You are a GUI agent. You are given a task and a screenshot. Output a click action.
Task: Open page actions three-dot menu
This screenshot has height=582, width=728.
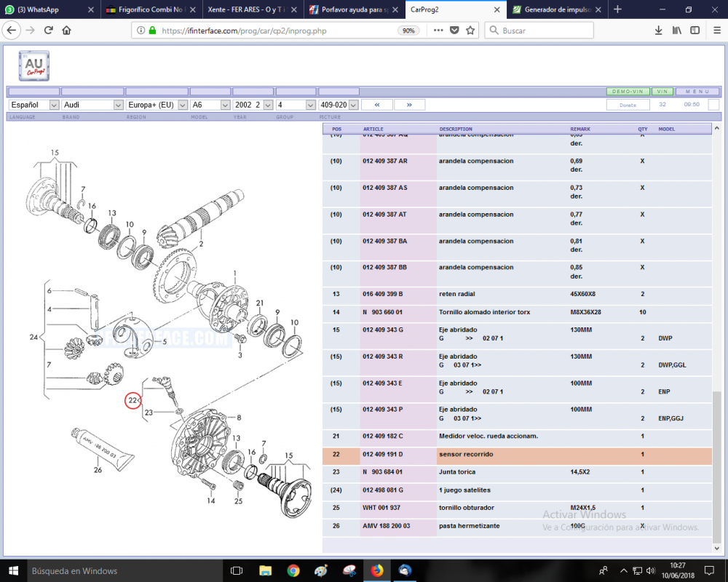click(x=438, y=31)
